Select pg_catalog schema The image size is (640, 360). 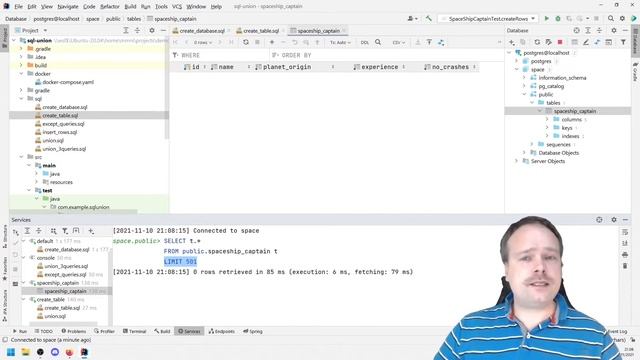point(551,86)
